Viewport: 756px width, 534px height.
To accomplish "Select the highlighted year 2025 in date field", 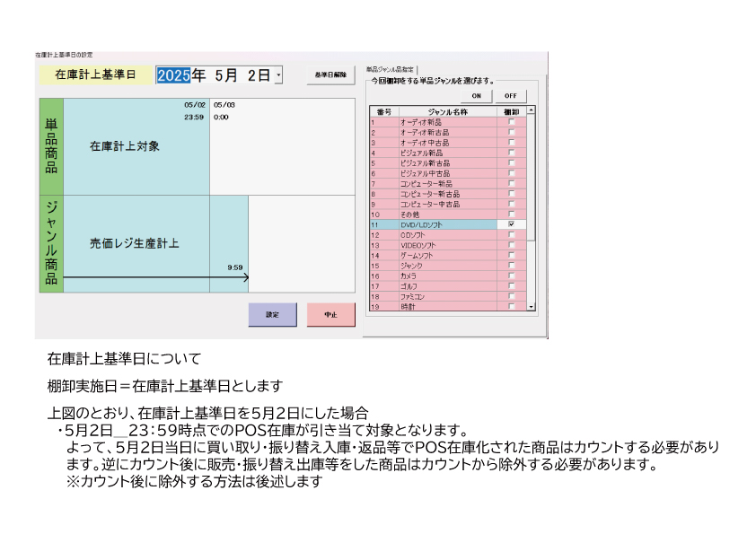I will point(174,75).
